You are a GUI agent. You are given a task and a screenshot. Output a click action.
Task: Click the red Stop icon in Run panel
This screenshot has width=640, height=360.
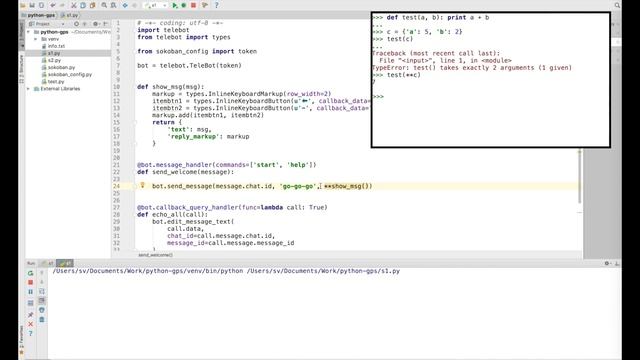click(31, 282)
